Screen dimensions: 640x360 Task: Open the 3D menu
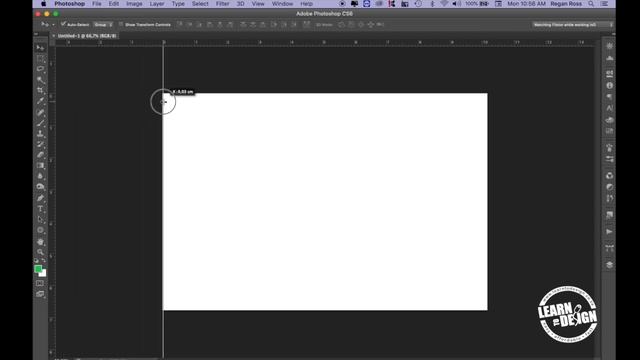coord(240,4)
